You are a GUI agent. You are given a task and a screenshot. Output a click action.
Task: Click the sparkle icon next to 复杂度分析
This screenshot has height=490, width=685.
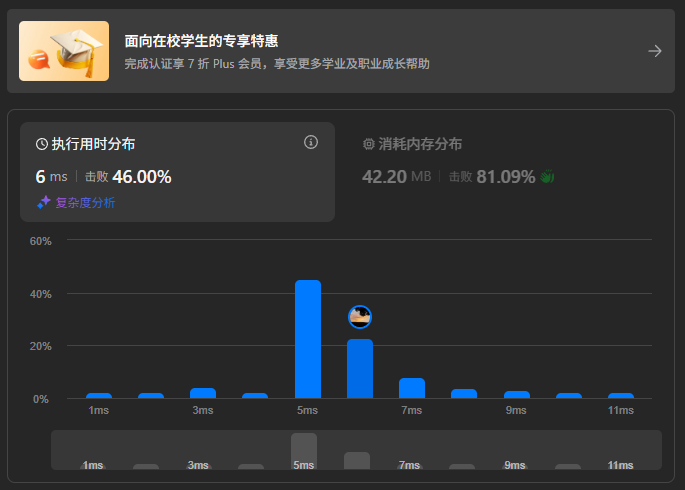(44, 203)
